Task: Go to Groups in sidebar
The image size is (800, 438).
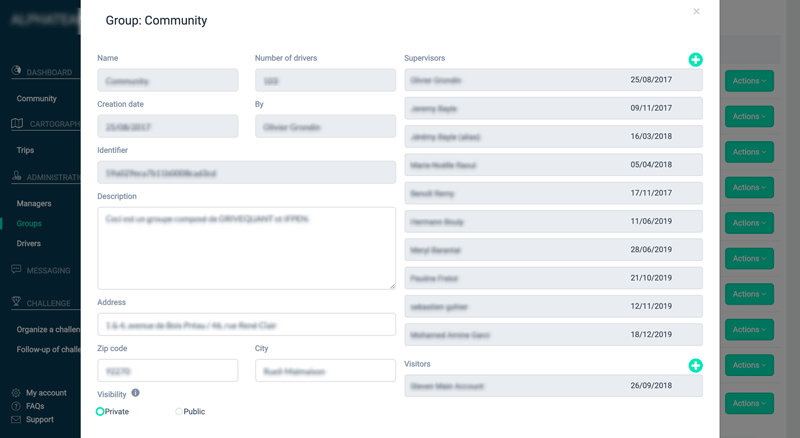Action: tap(29, 224)
